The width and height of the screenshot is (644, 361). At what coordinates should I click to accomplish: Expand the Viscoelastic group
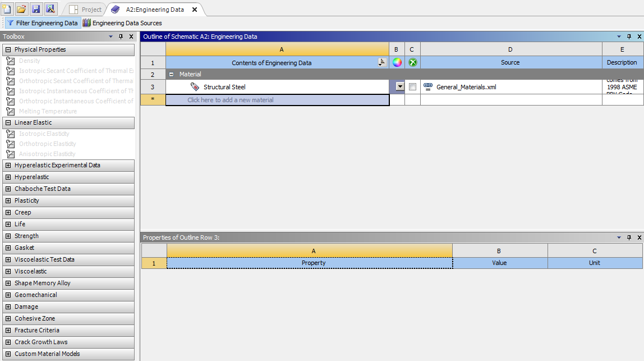pos(8,271)
